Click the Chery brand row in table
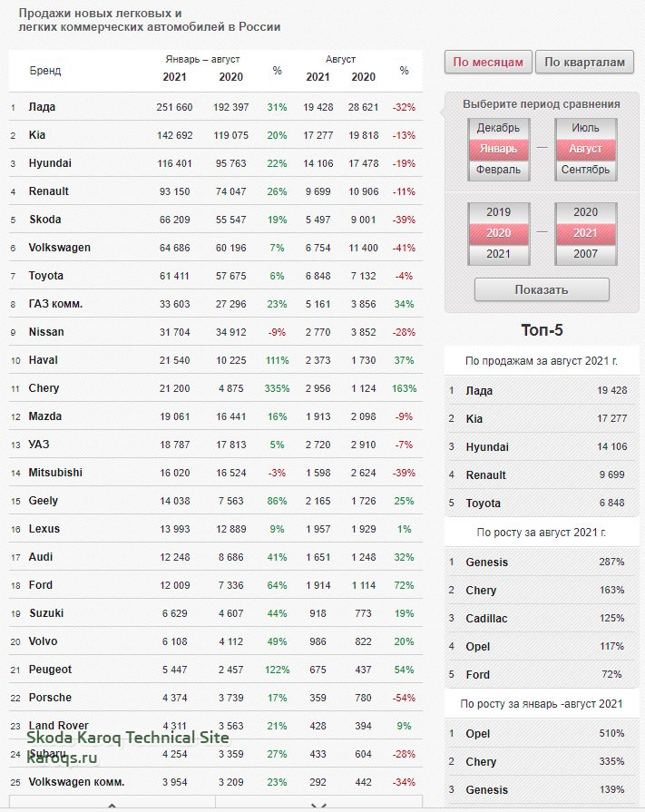The width and height of the screenshot is (645, 812). (216, 388)
